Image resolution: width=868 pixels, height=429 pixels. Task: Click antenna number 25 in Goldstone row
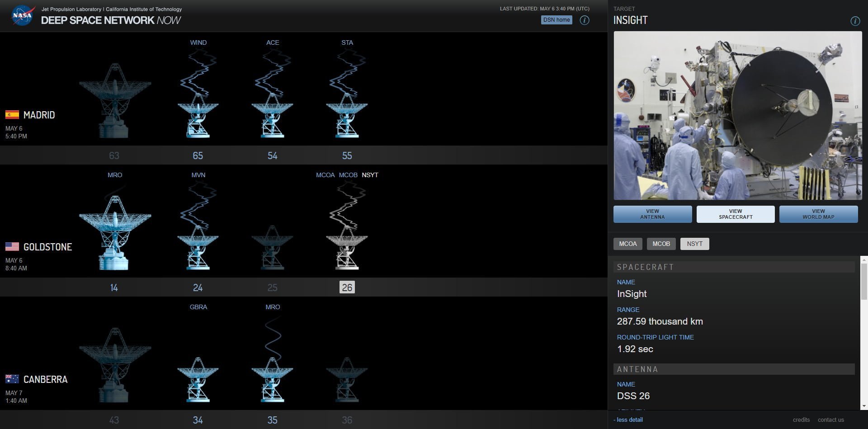[x=272, y=288]
